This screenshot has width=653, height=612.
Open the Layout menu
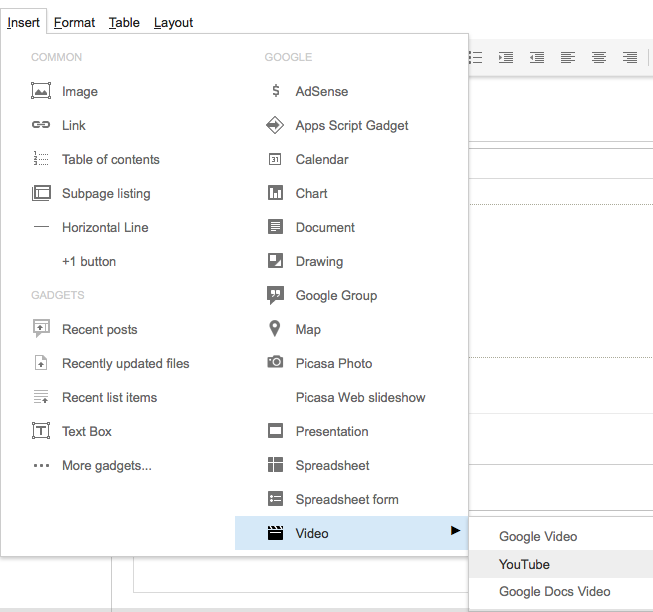173,22
